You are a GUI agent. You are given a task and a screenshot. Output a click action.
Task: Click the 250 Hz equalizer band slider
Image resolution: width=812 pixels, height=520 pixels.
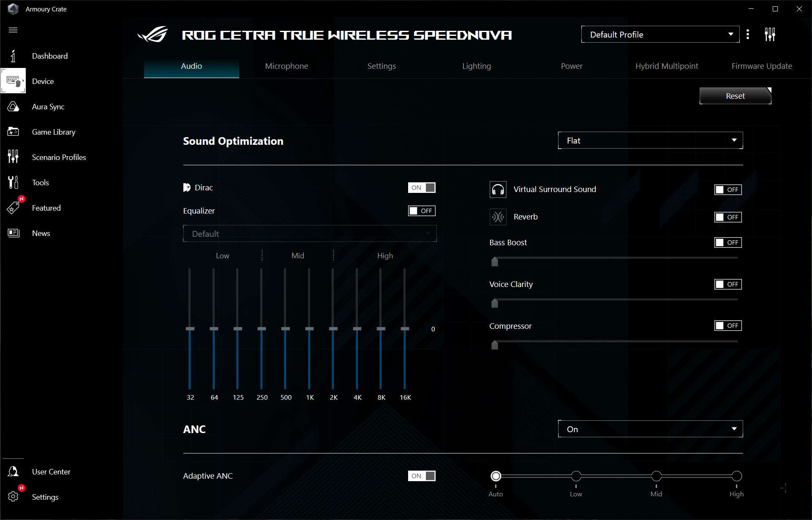[x=262, y=328]
